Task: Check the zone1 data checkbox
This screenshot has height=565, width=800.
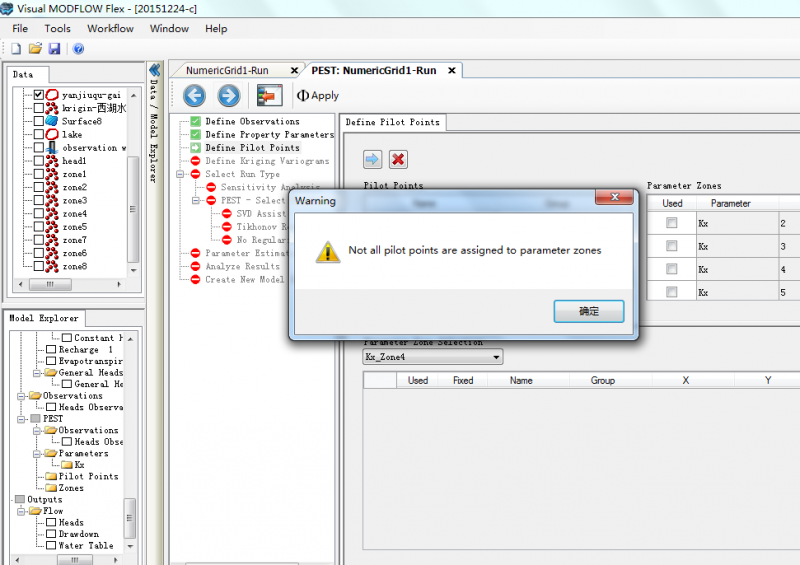Action: coord(39,174)
